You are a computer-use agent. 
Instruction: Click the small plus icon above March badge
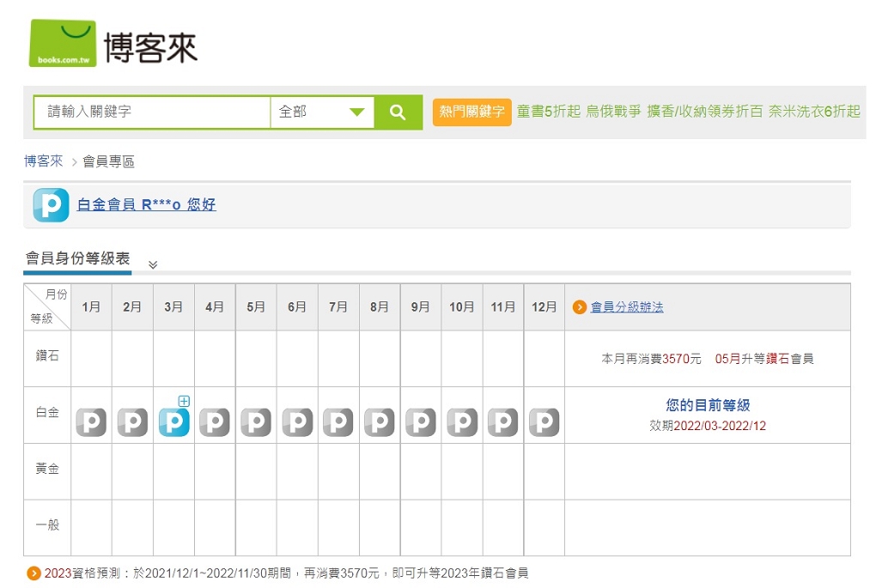[x=184, y=401]
